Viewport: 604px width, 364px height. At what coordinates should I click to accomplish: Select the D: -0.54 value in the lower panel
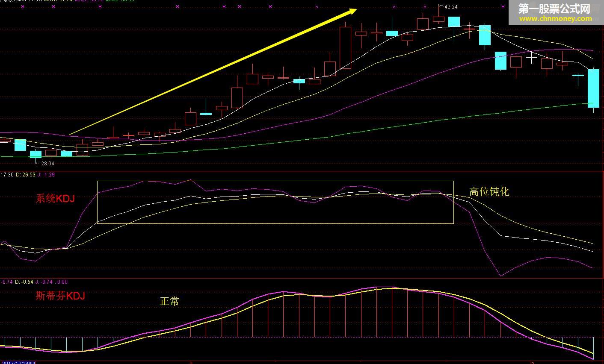point(24,282)
